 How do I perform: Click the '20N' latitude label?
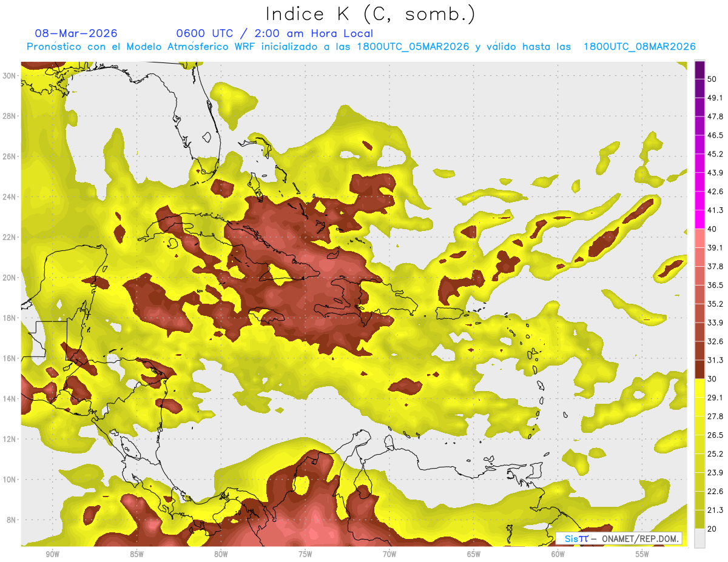pos(10,277)
